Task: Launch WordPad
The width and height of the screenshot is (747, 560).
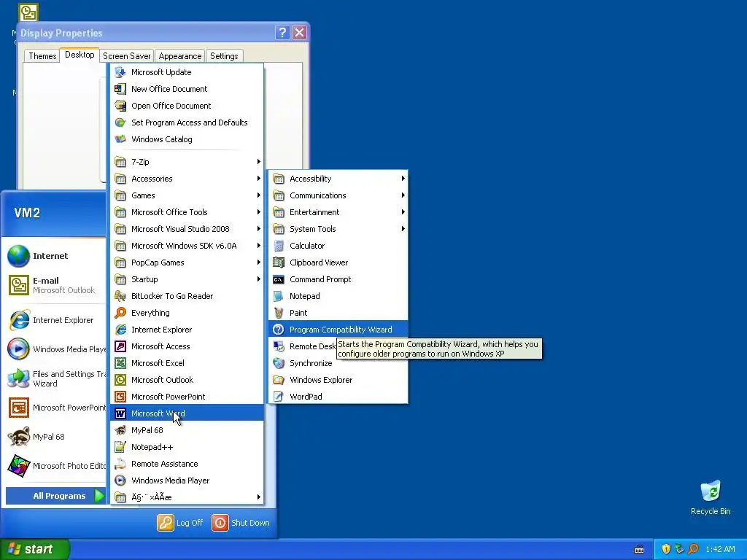Action: (338, 397)
